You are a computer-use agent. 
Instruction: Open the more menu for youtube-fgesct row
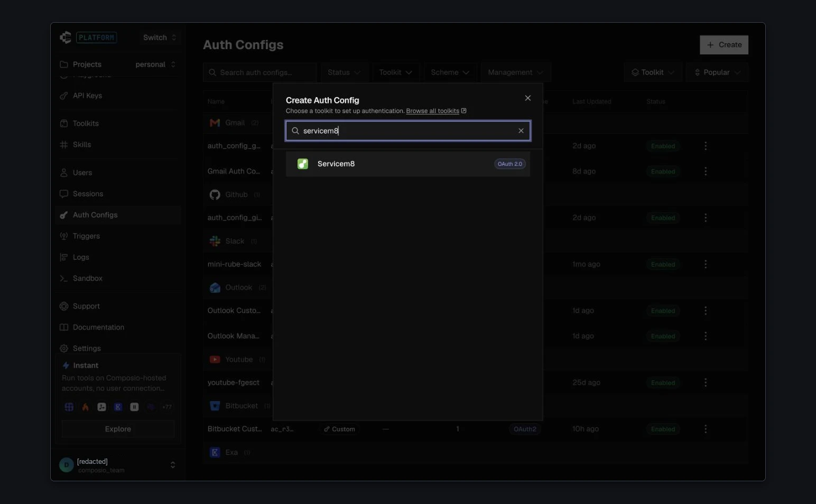706,382
